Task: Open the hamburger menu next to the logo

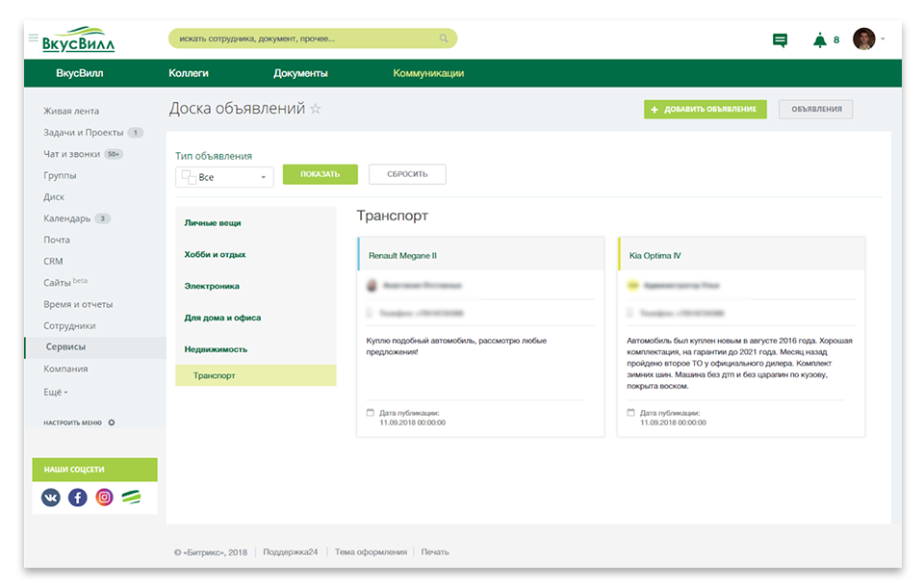Action: tap(33, 38)
